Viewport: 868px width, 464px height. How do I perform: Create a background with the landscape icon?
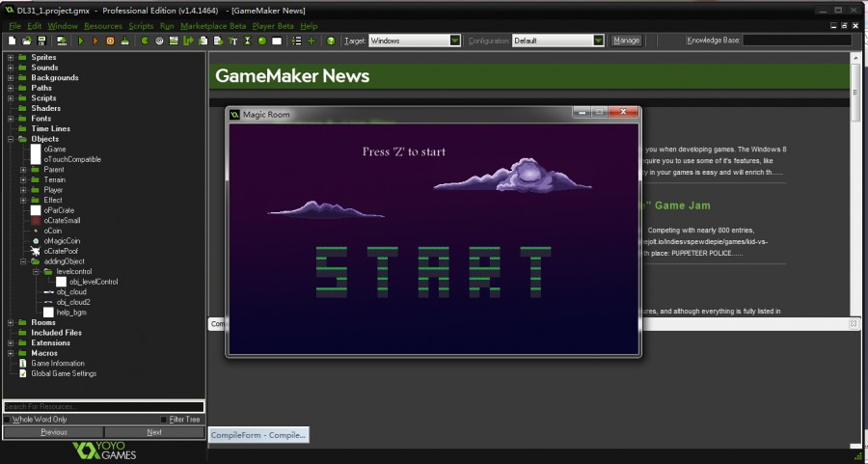point(174,41)
